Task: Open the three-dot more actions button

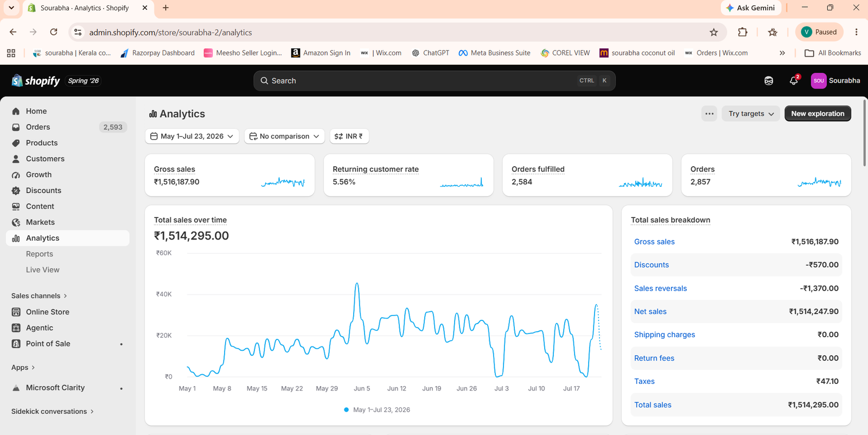Action: coord(709,114)
